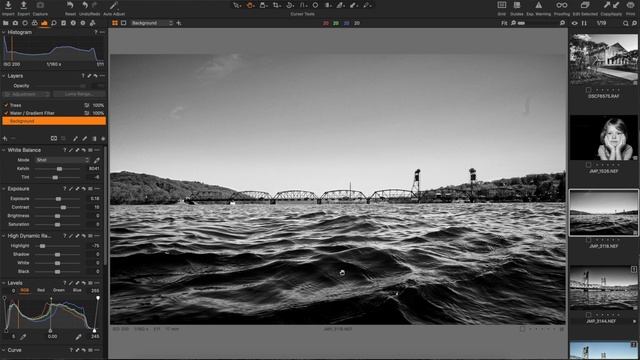Image resolution: width=640 pixels, height=360 pixels.
Task: Expand the Curve panel
Action: (x=4, y=350)
